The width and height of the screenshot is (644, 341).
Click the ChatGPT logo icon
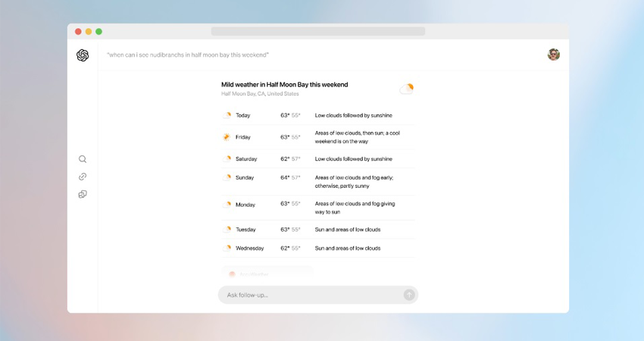(x=83, y=55)
